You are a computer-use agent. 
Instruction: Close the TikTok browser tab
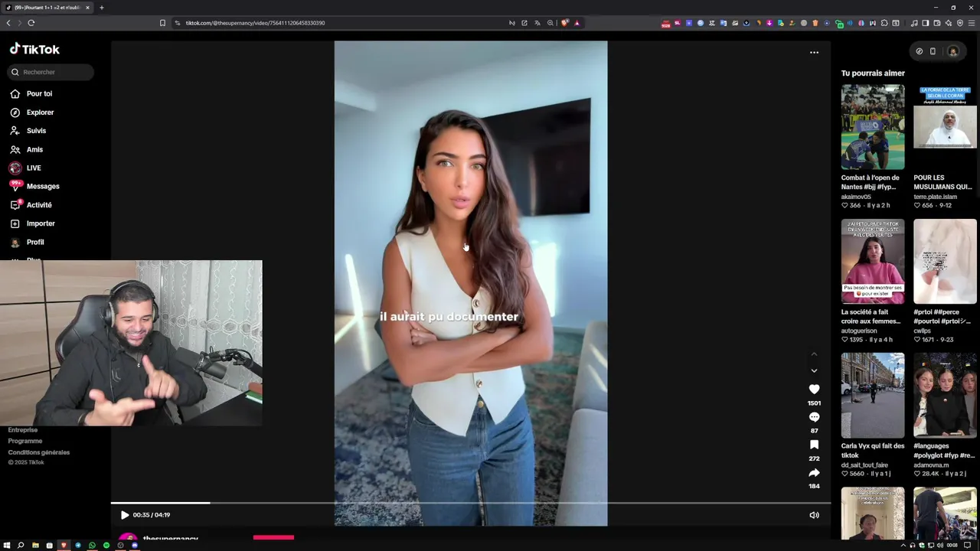coord(87,8)
